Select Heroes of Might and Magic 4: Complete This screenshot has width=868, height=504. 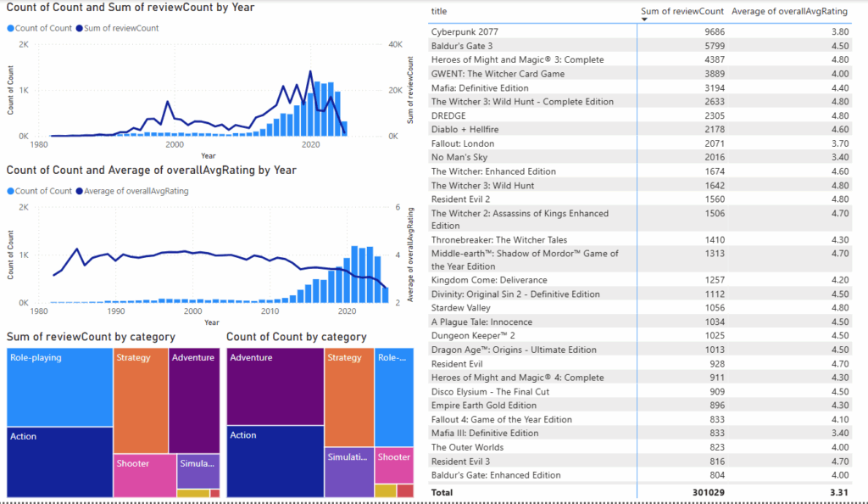click(639, 378)
